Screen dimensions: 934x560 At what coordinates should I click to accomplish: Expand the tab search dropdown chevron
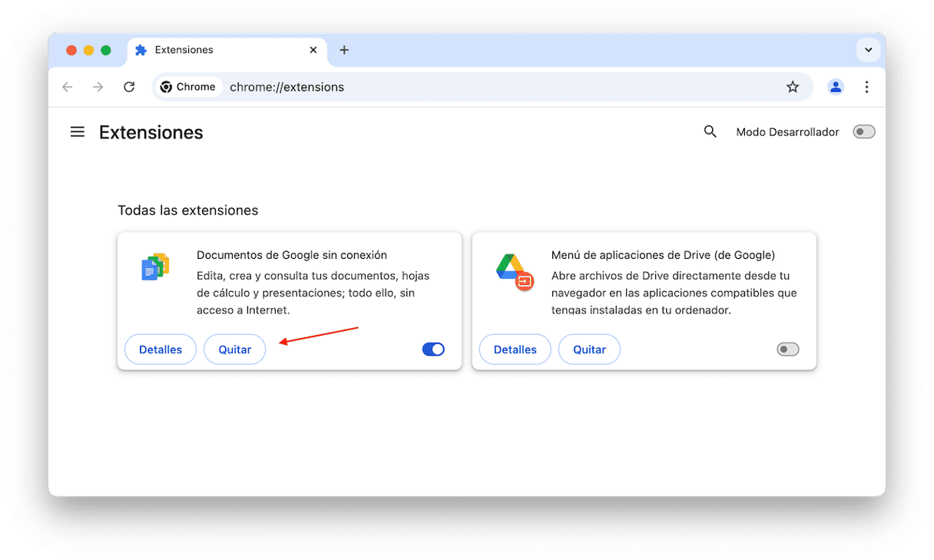868,50
